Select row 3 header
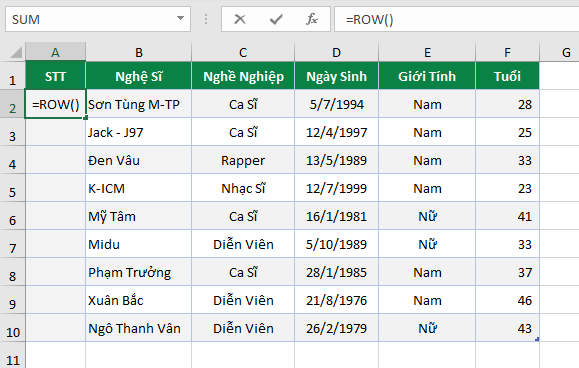The image size is (579, 368). [13, 132]
